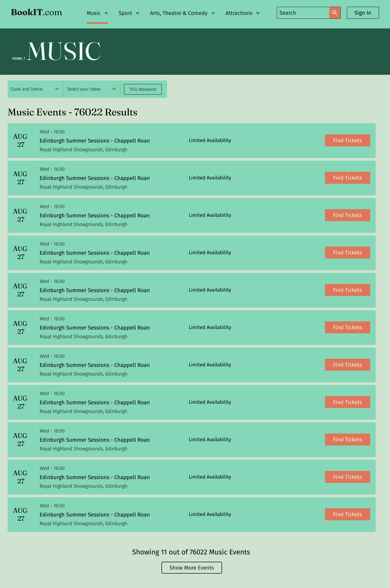Expand the Sport menu chevron
390x588 pixels.
pyautogui.click(x=138, y=13)
